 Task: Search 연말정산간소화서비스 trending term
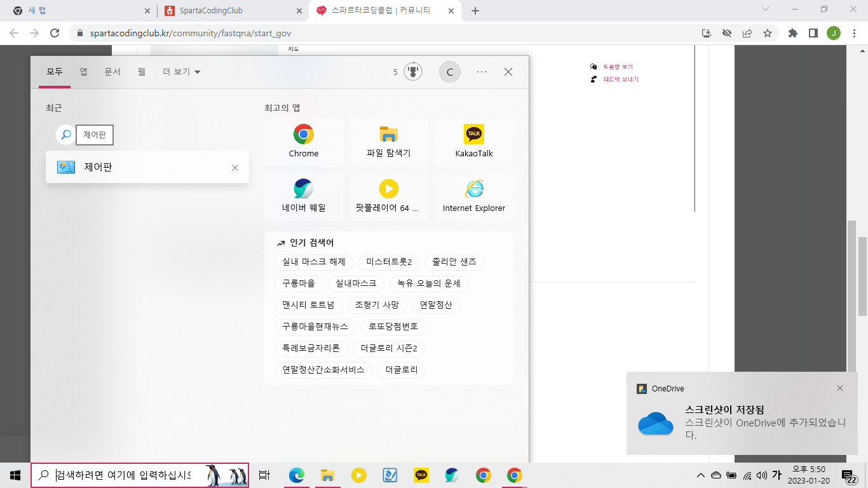(323, 370)
